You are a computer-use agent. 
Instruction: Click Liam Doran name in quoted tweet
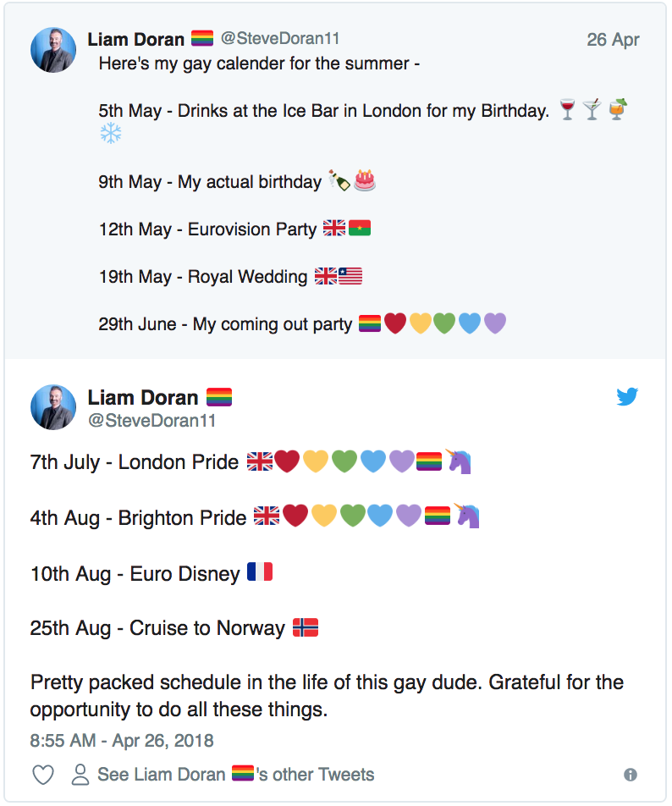coord(136,39)
